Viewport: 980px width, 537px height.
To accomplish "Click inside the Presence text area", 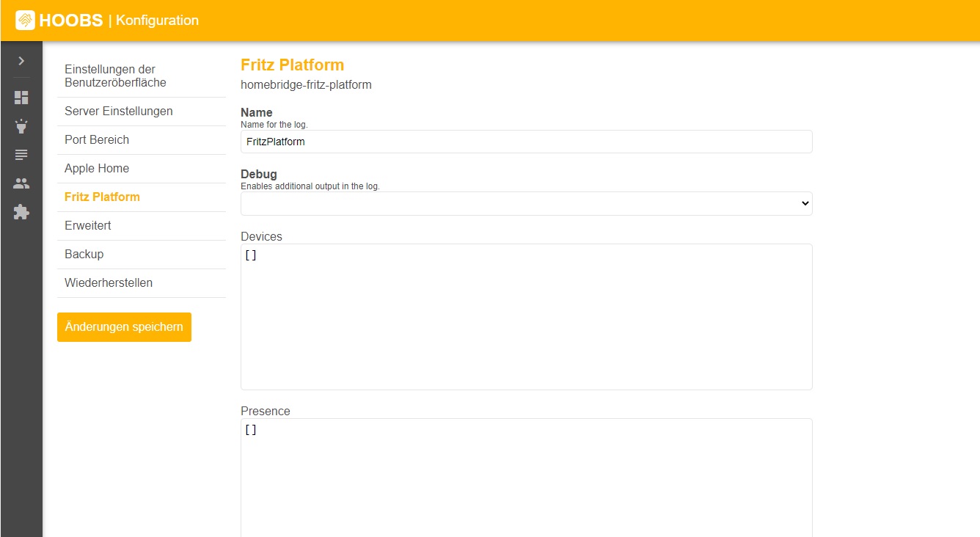I will pyautogui.click(x=526, y=477).
